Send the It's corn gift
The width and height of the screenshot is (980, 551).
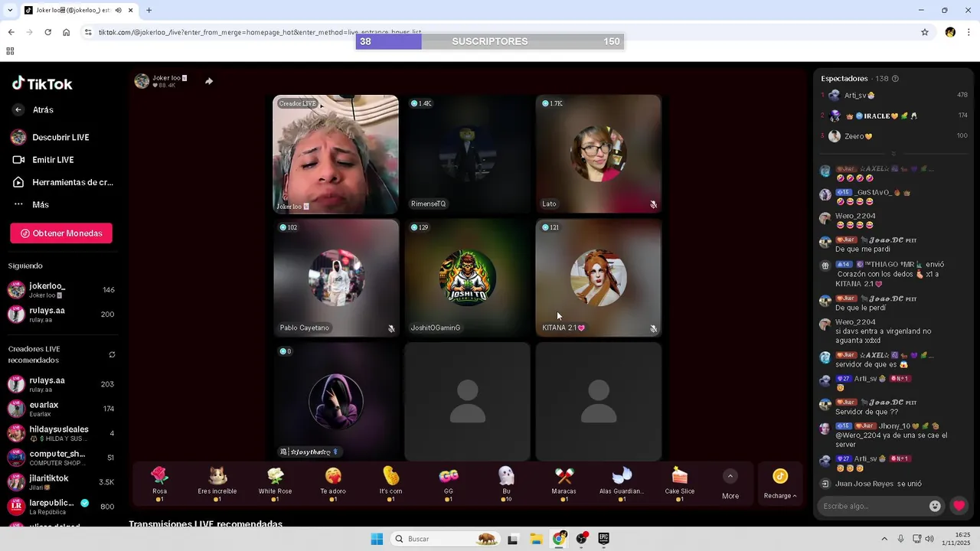[390, 484]
